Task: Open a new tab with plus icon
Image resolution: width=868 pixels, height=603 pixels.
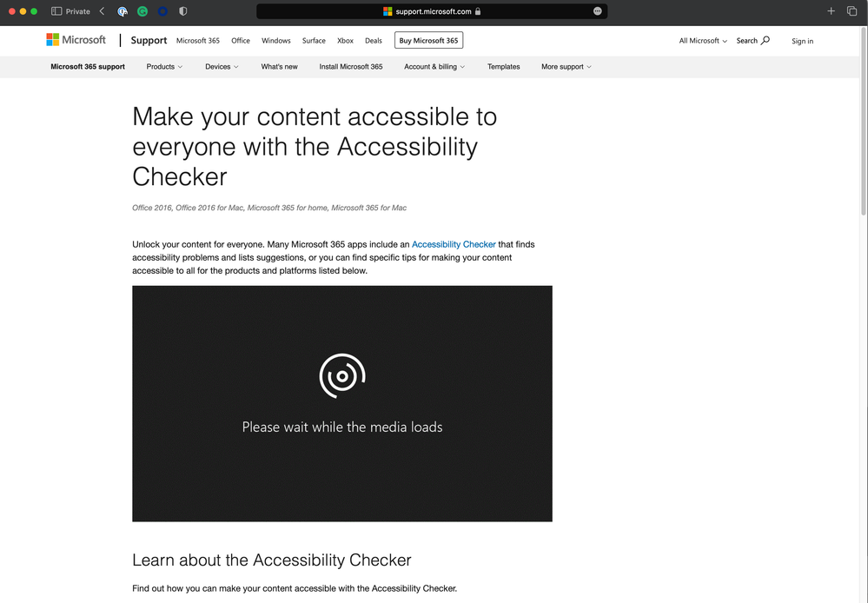Action: [831, 11]
